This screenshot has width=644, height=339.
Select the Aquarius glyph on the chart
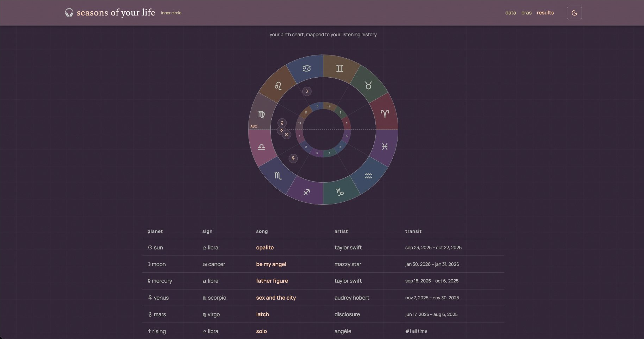(368, 176)
